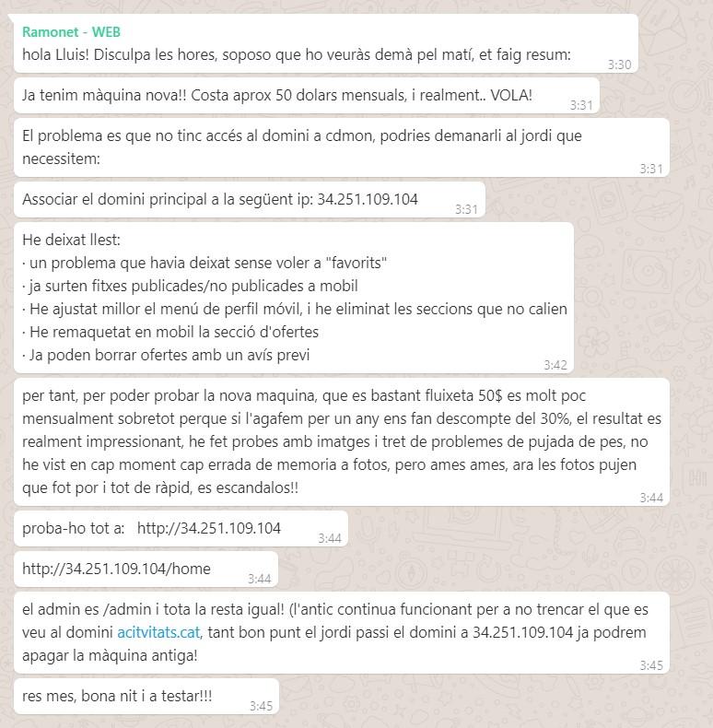713x728 pixels.
Task: Select the 'per tant, per poder probar' message
Action: point(342,442)
